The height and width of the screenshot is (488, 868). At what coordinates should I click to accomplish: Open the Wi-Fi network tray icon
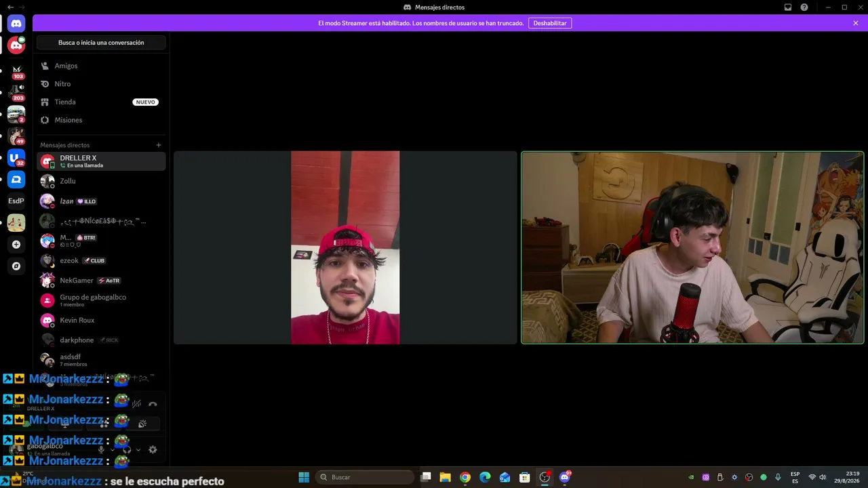point(812,477)
